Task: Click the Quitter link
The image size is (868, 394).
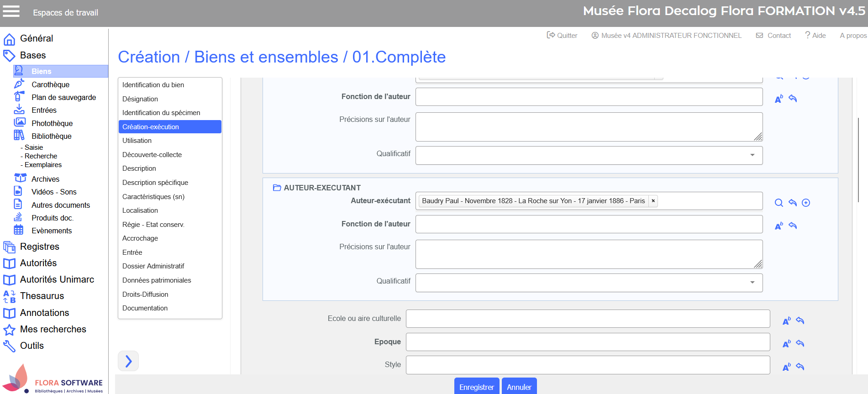Action: tap(562, 36)
